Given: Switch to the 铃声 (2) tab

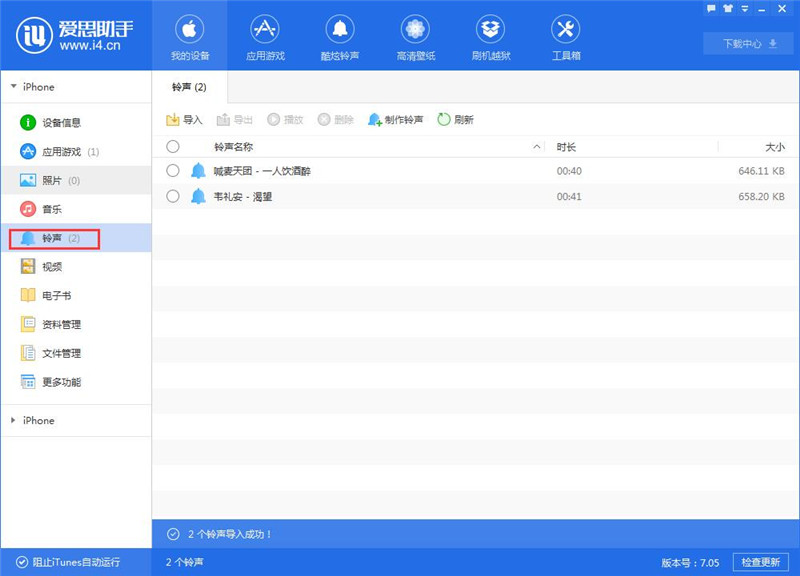Looking at the screenshot, I should tap(190, 86).
